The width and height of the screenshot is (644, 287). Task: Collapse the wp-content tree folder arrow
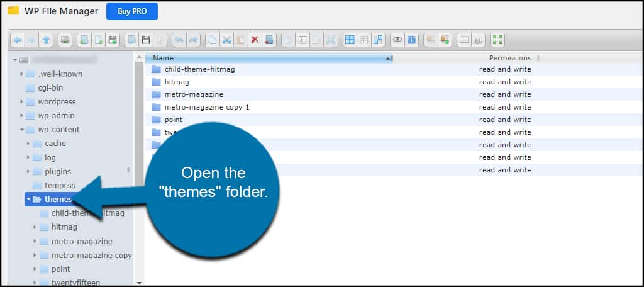click(22, 130)
